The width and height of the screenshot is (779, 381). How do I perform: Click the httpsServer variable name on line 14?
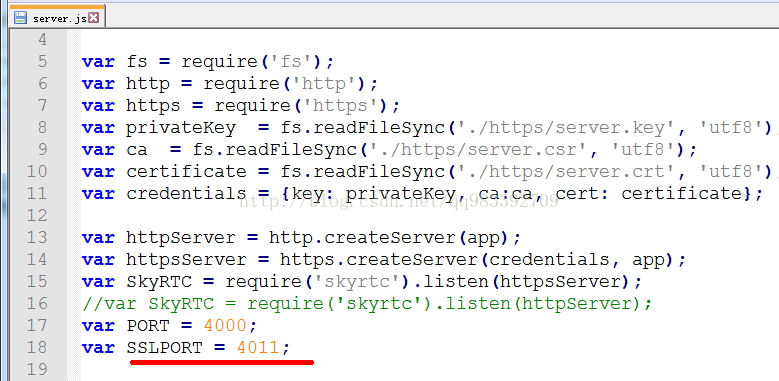click(x=186, y=259)
